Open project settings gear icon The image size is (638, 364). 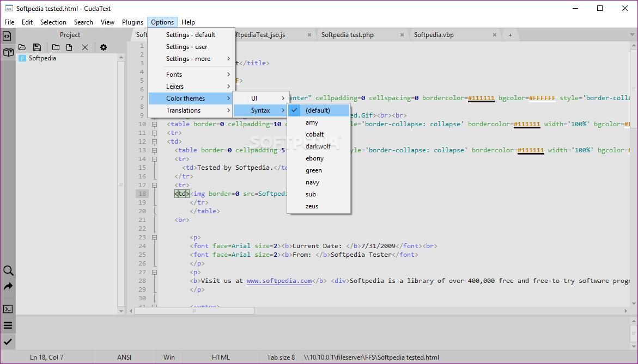[x=103, y=47]
